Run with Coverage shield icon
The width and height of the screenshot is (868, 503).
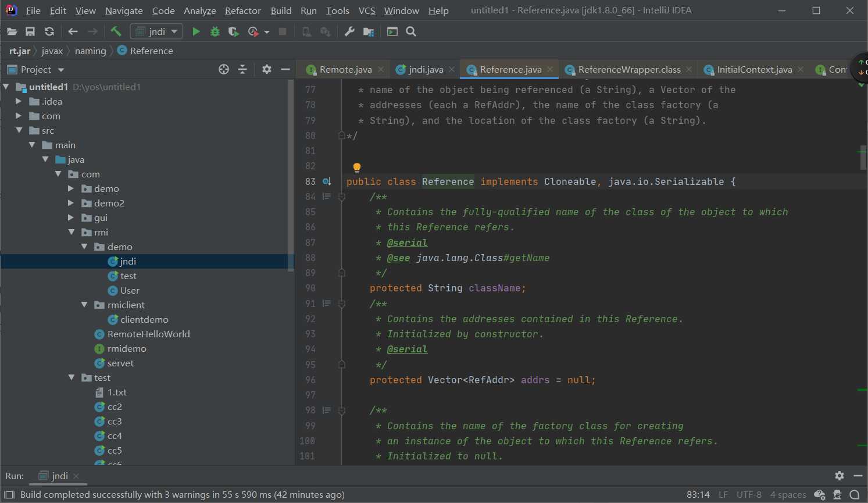tap(234, 31)
